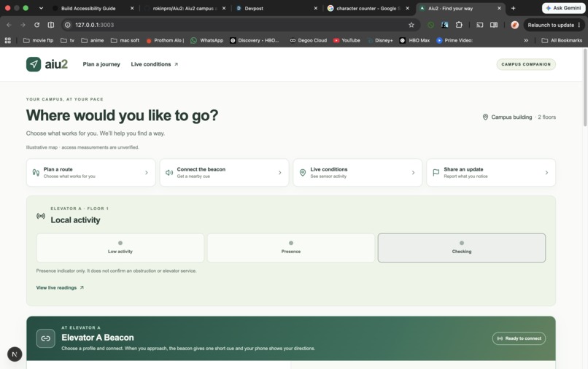This screenshot has width=588, height=369.
Task: Click the aiu2 paper plane logo icon
Action: coord(34,64)
